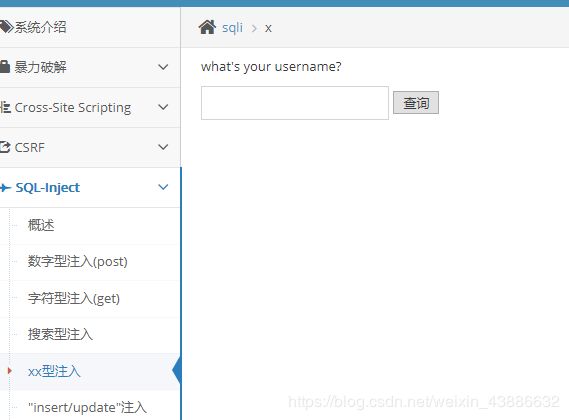
Task: Click the CSRF share icon
Action: tap(5, 147)
